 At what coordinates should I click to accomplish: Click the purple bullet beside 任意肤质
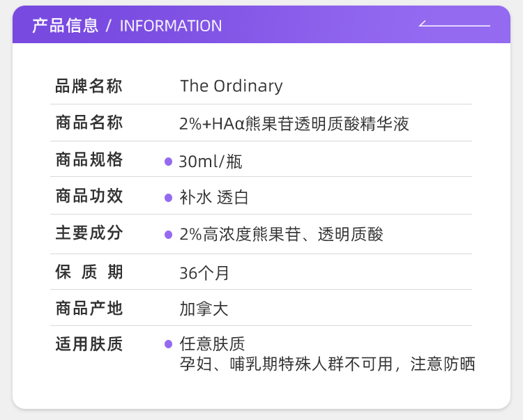click(168, 344)
